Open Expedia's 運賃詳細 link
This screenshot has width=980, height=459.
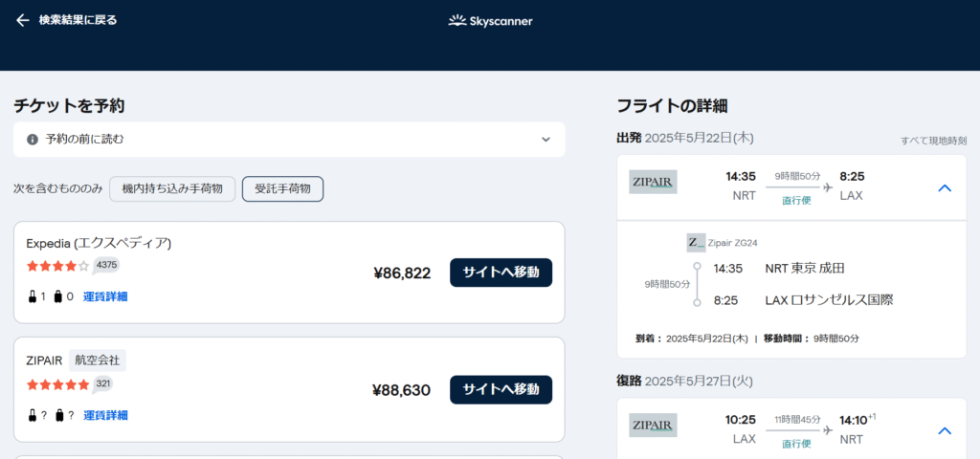(105, 296)
